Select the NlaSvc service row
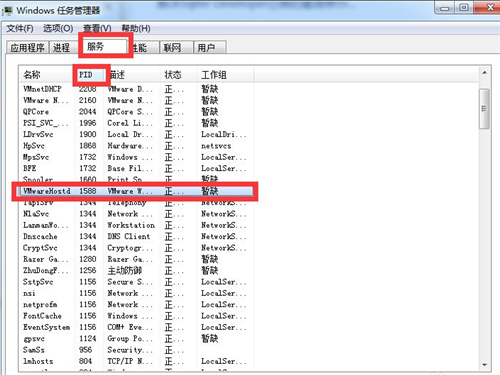The image size is (500, 375). tap(137, 214)
